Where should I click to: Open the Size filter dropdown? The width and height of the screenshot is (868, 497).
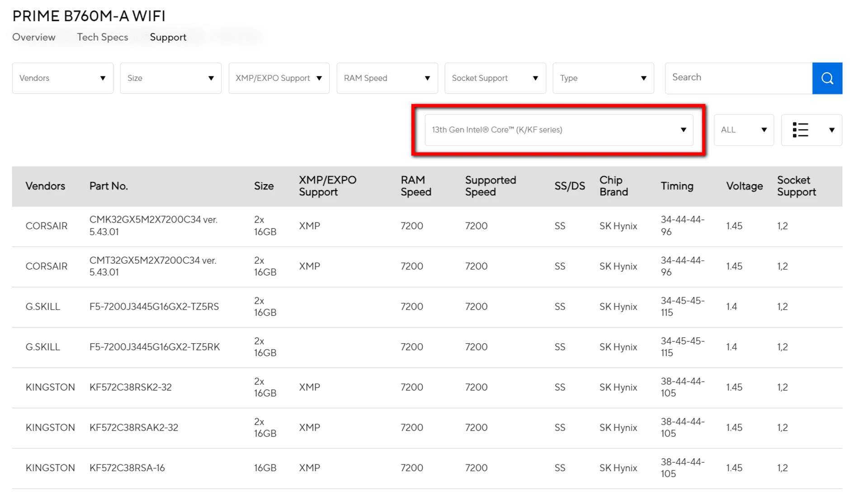170,78
